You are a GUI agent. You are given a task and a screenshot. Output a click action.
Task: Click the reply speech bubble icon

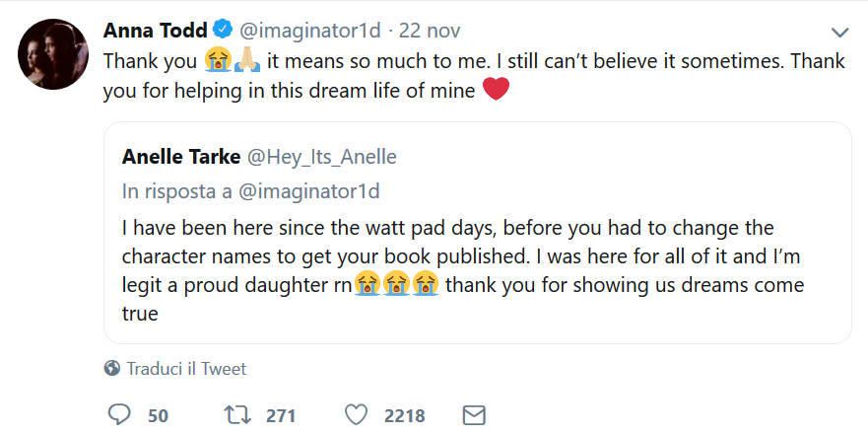coord(117,414)
